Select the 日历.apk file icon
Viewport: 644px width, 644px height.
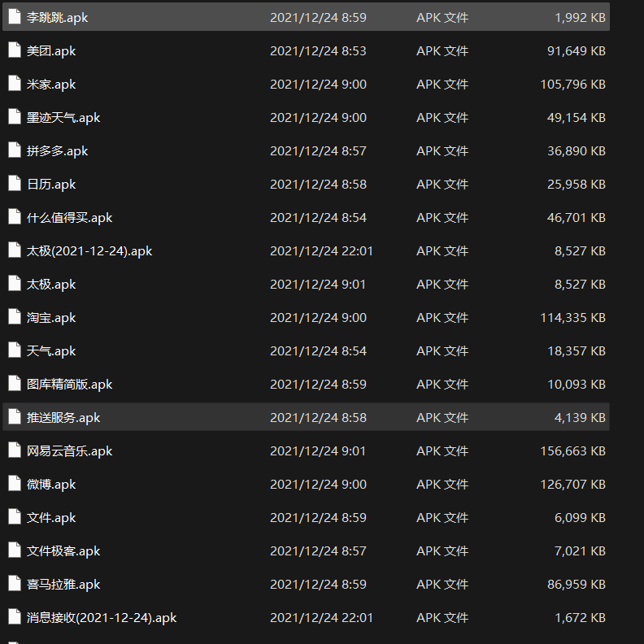pyautogui.click(x=14, y=184)
